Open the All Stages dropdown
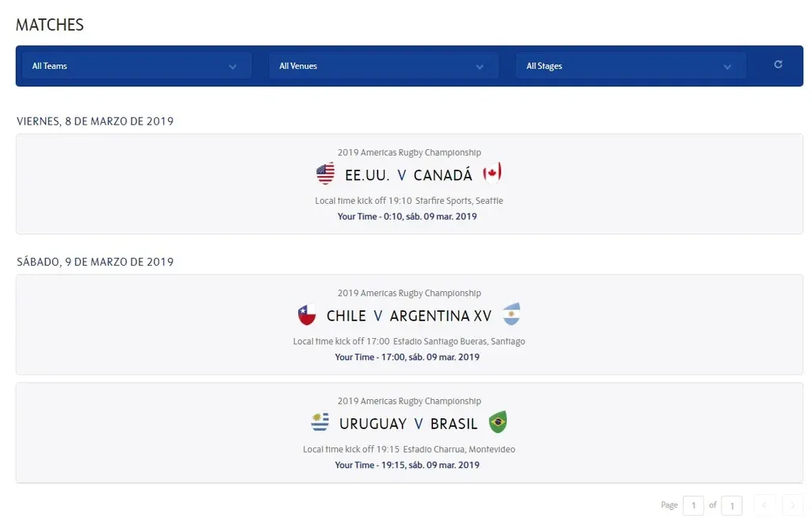The height and width of the screenshot is (522, 812). point(630,66)
